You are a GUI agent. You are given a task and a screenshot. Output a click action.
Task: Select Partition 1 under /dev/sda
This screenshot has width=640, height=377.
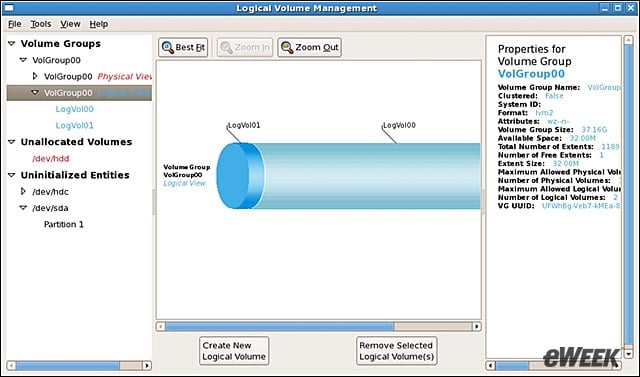point(64,224)
